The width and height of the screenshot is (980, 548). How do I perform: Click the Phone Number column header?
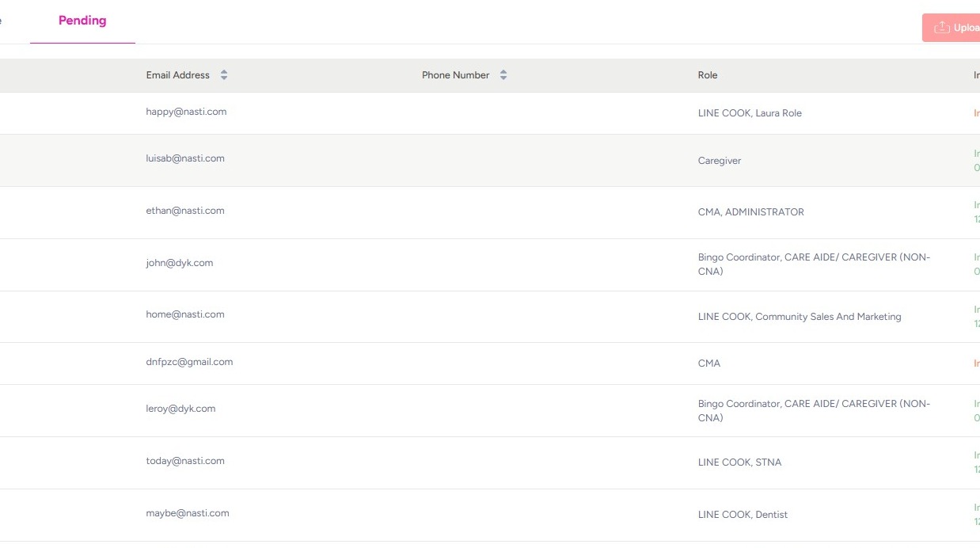click(455, 75)
